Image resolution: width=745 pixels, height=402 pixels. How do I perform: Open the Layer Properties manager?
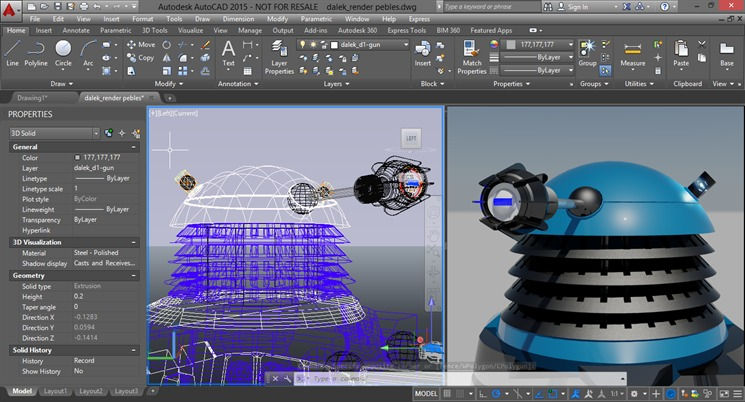point(279,57)
